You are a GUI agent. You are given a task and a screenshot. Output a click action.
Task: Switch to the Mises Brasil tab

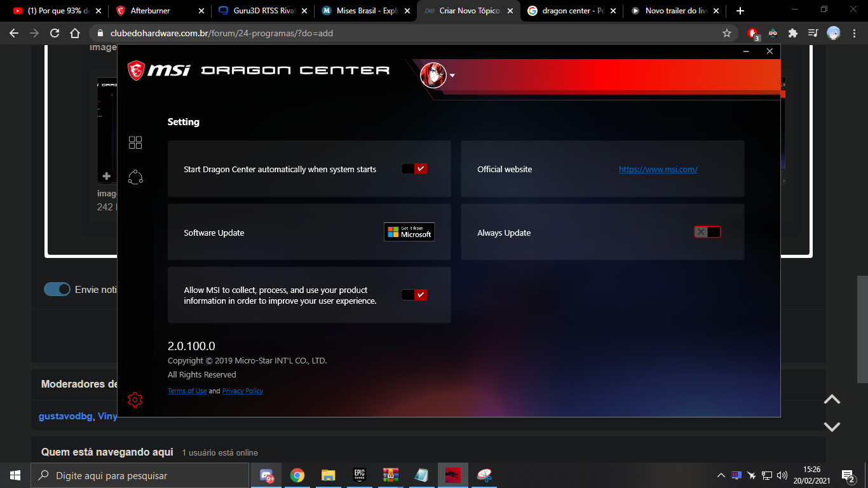pyautogui.click(x=366, y=11)
